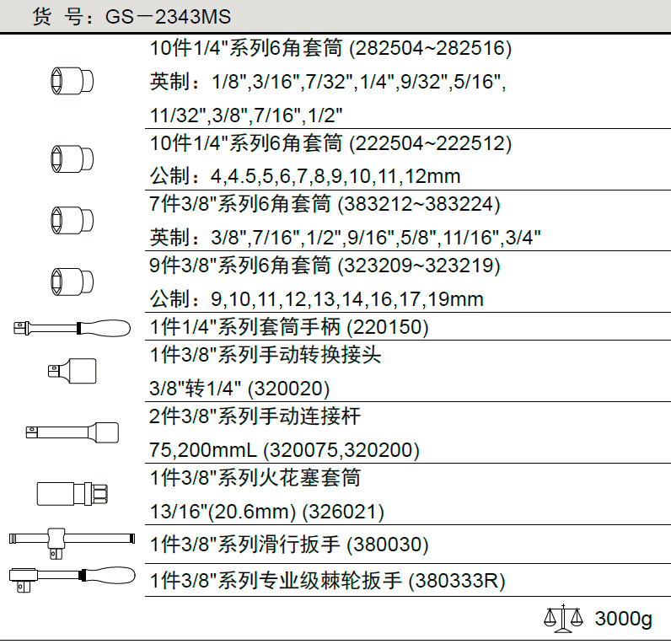Select the metric sizes line ending in 12mm
The width and height of the screenshot is (671, 644).
click(305, 177)
